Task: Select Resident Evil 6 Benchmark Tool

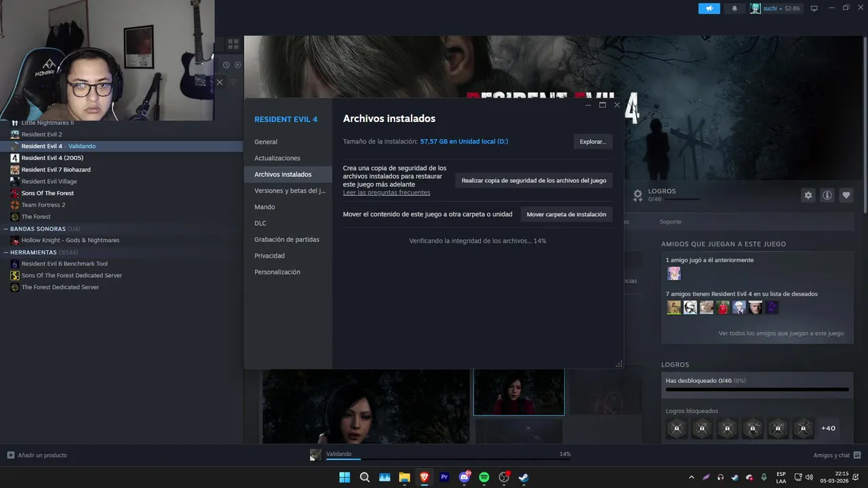Action: pos(64,264)
